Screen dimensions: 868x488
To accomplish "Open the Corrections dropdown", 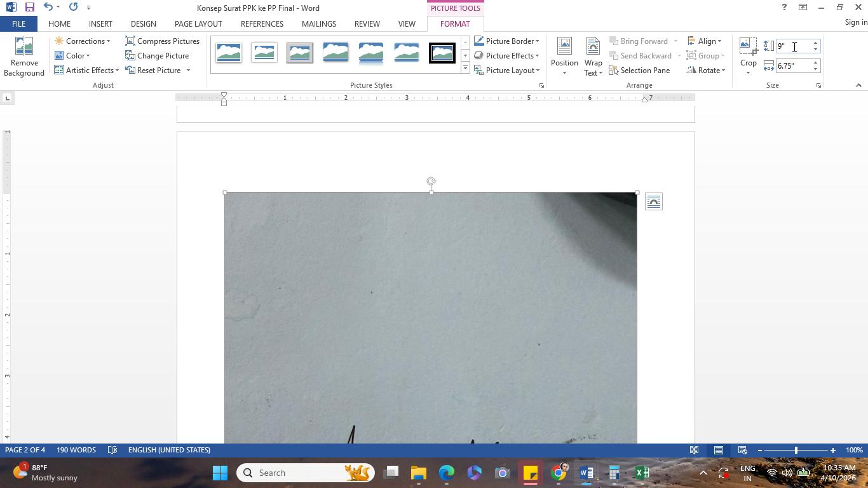I will click(82, 41).
